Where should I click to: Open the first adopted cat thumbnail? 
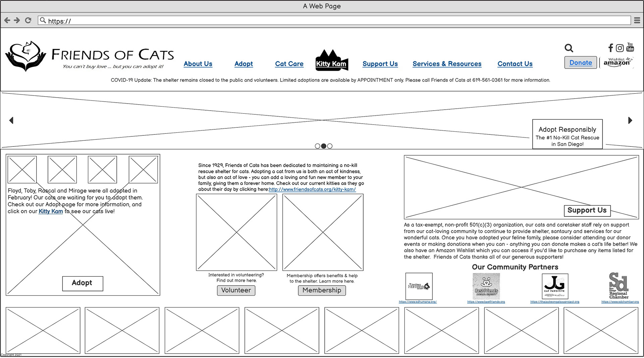pyautogui.click(x=22, y=170)
